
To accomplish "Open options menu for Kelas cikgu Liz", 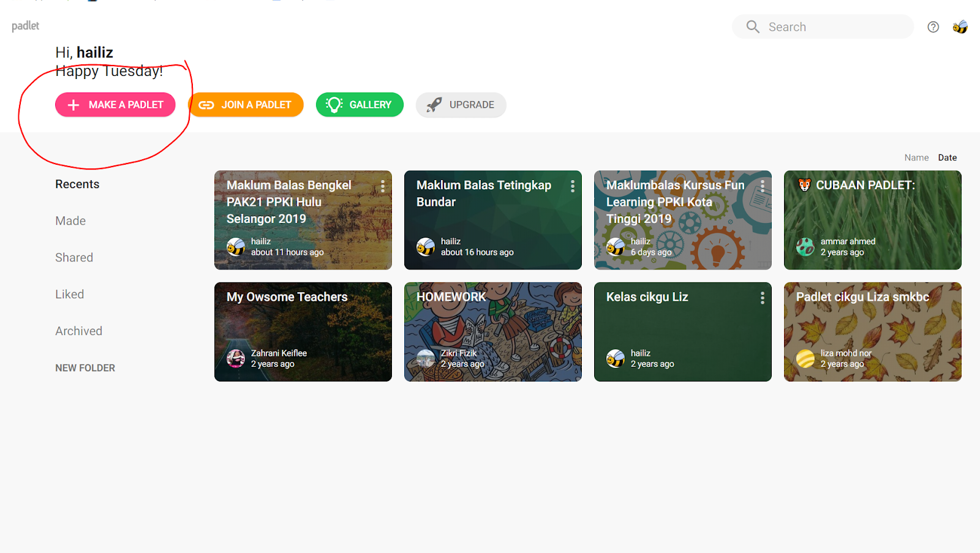I will (763, 298).
